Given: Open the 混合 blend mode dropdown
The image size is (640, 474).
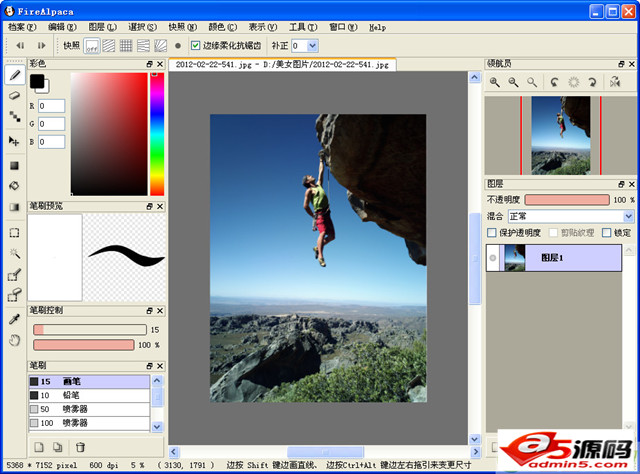Looking at the screenshot, I should pyautogui.click(x=571, y=216).
